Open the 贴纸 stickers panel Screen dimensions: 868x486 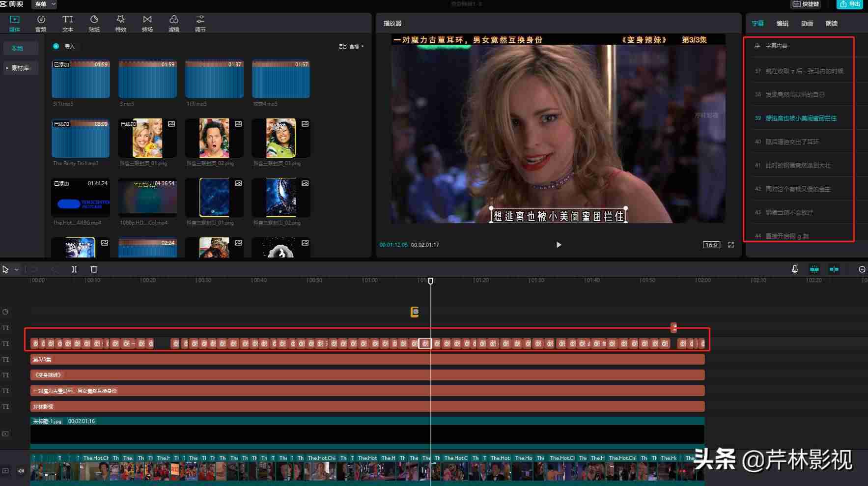click(94, 23)
